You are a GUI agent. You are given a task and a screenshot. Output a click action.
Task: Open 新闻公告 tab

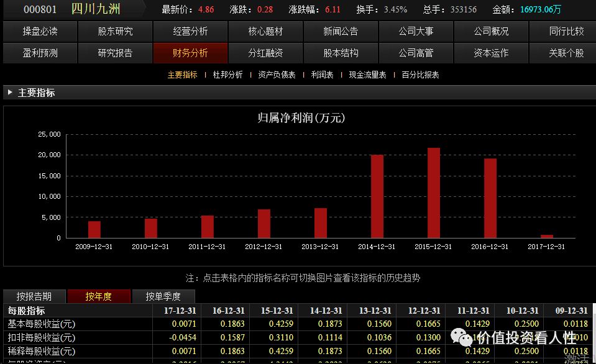tap(341, 31)
